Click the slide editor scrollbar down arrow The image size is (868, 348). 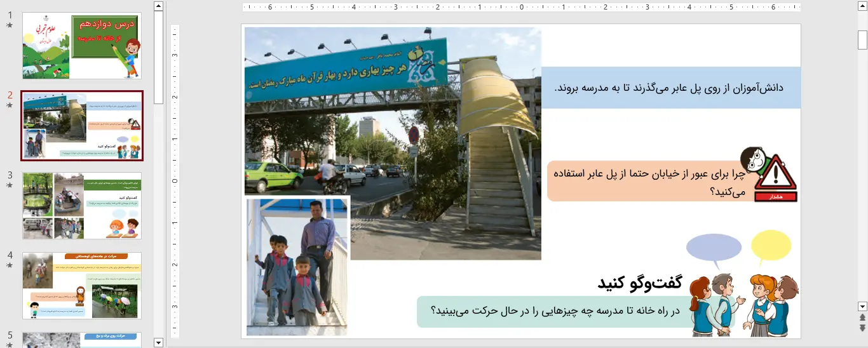click(862, 306)
